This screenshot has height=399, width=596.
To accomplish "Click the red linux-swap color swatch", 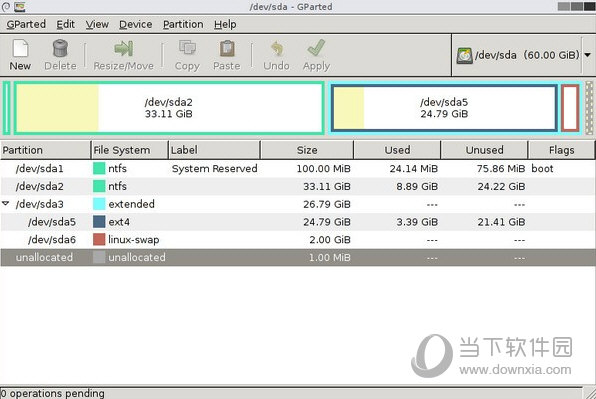I will (x=99, y=239).
